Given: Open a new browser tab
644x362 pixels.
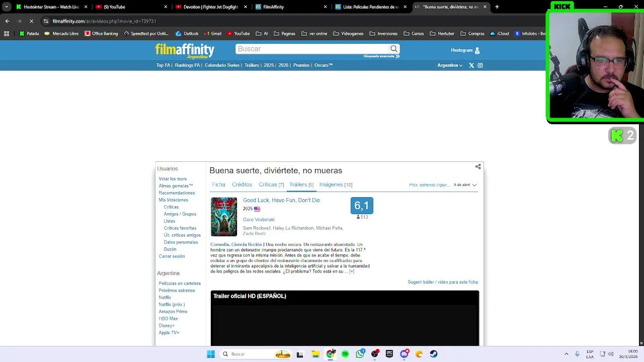Looking at the screenshot, I should [x=497, y=7].
